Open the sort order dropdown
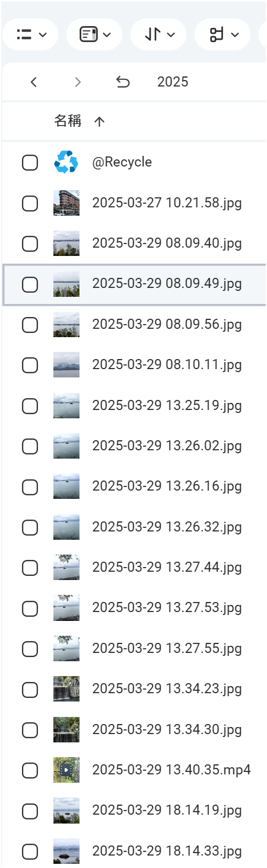Screen dimensions: 267x868 (x=158, y=35)
